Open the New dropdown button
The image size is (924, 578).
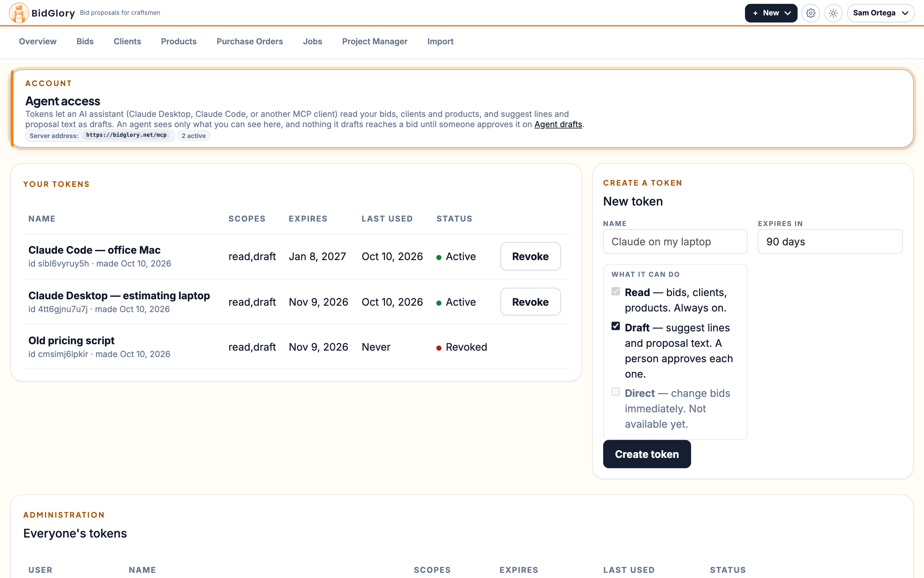771,13
